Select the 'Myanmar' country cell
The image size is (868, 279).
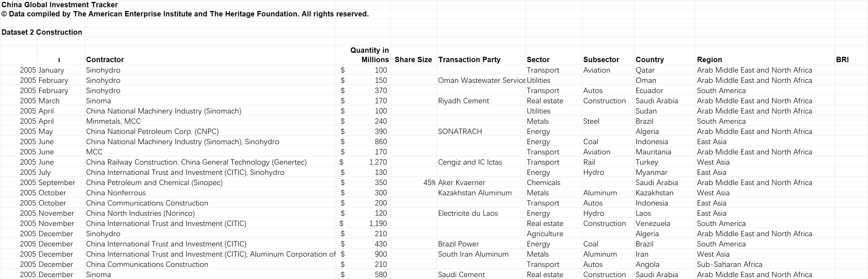[x=651, y=172]
